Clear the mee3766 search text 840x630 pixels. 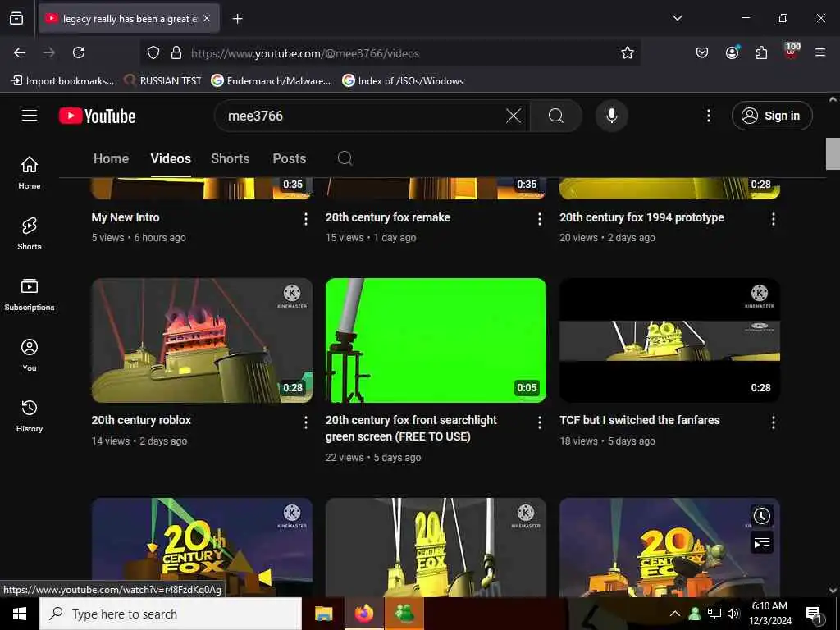pyautogui.click(x=514, y=116)
